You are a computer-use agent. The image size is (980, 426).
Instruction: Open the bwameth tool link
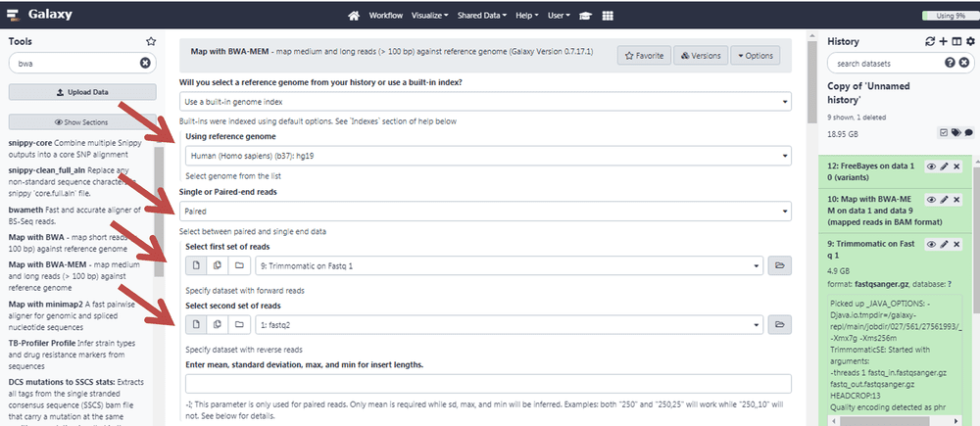point(28,210)
